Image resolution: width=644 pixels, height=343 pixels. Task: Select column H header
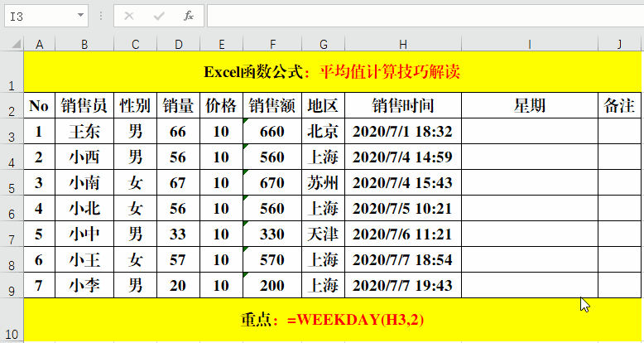click(x=403, y=45)
